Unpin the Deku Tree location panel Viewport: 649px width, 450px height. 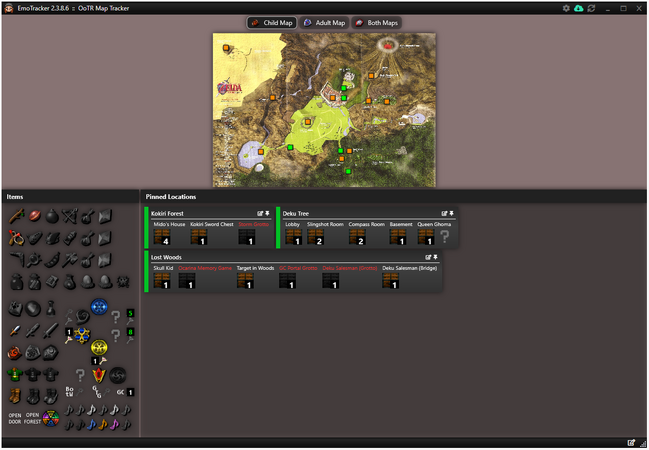(x=451, y=213)
